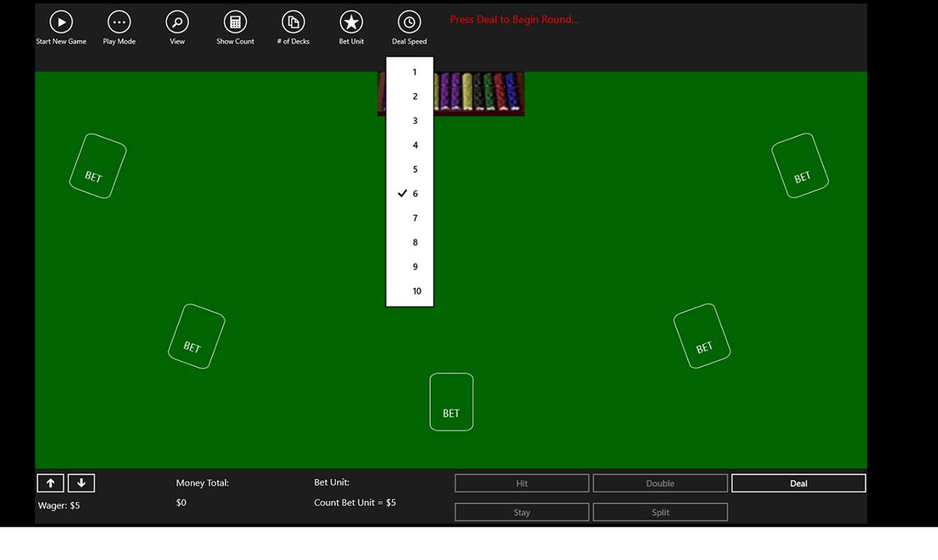Click the Deal button

click(798, 483)
